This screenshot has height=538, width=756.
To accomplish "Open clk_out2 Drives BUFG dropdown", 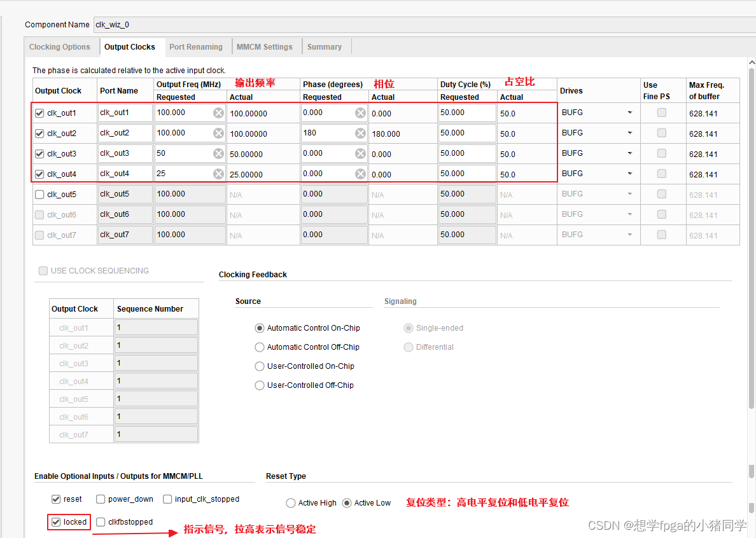I will tap(629, 134).
